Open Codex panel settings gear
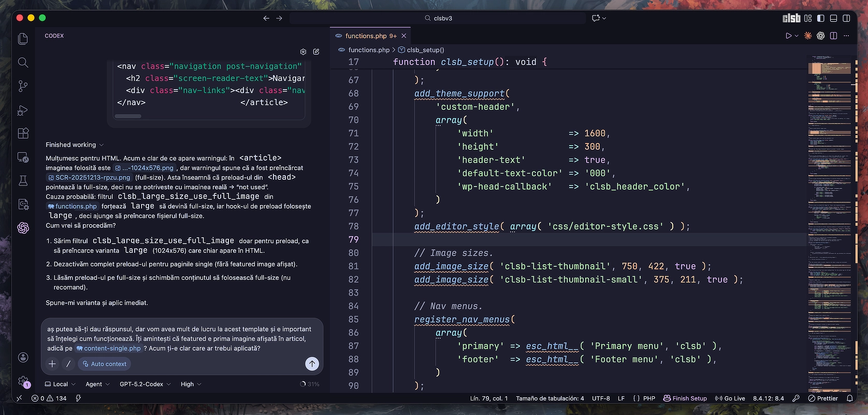The width and height of the screenshot is (868, 415). (303, 52)
